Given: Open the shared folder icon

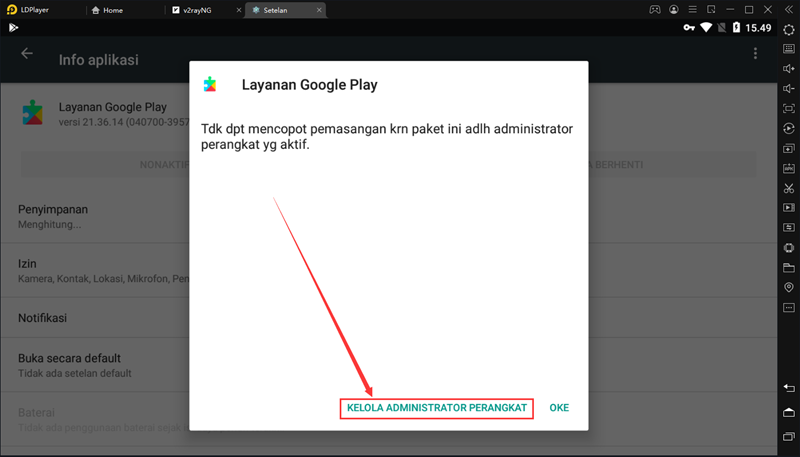Looking at the screenshot, I should pos(789,268).
